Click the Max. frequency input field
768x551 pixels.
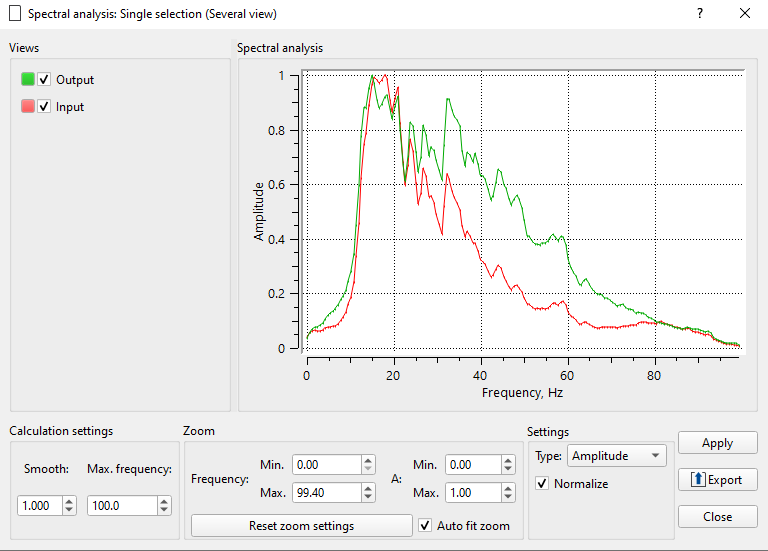122,505
